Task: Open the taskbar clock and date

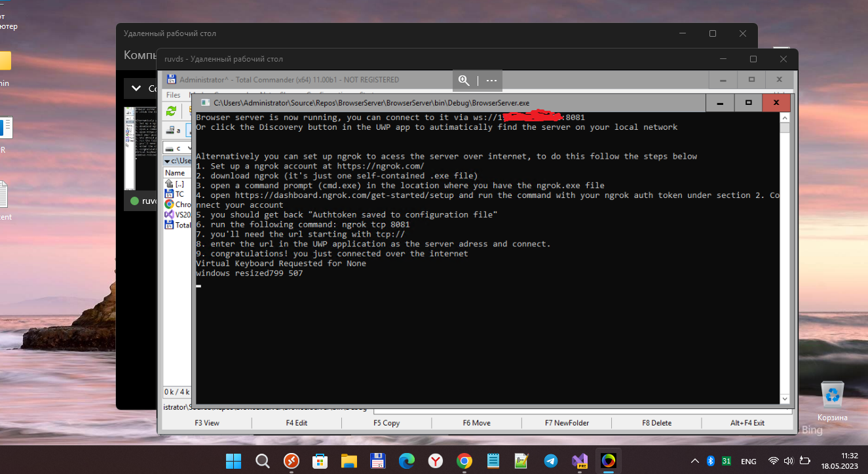Action: pyautogui.click(x=840, y=461)
